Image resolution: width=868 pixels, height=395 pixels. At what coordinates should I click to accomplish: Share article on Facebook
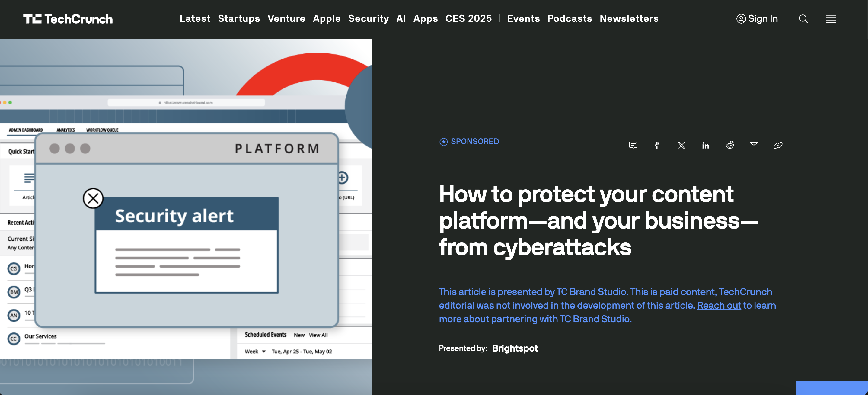click(x=657, y=145)
